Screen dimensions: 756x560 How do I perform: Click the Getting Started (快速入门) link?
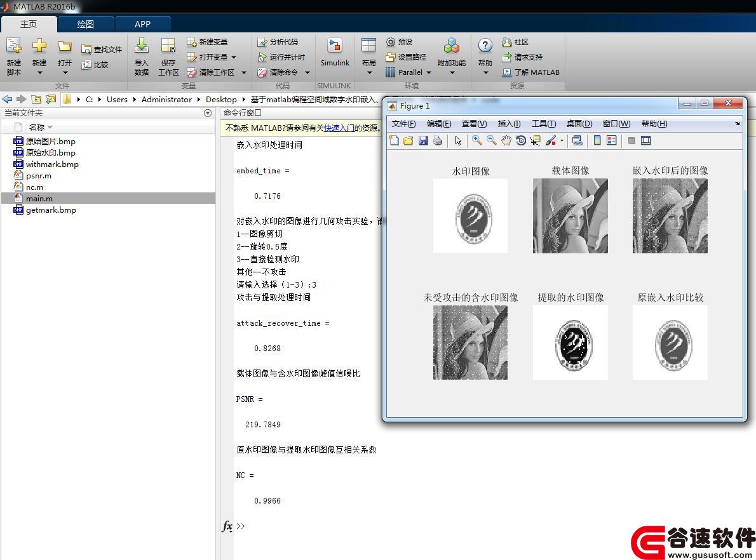click(339, 128)
